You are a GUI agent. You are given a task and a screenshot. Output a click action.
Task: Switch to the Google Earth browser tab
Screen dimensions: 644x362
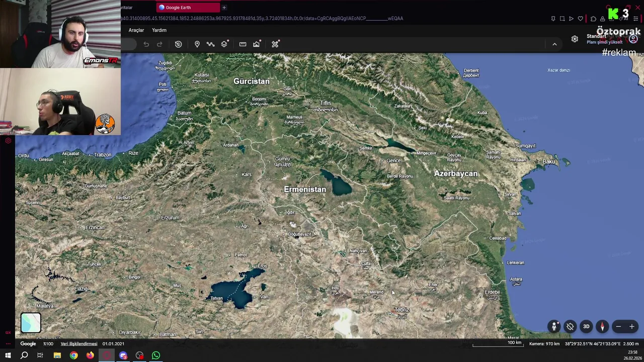pyautogui.click(x=187, y=8)
